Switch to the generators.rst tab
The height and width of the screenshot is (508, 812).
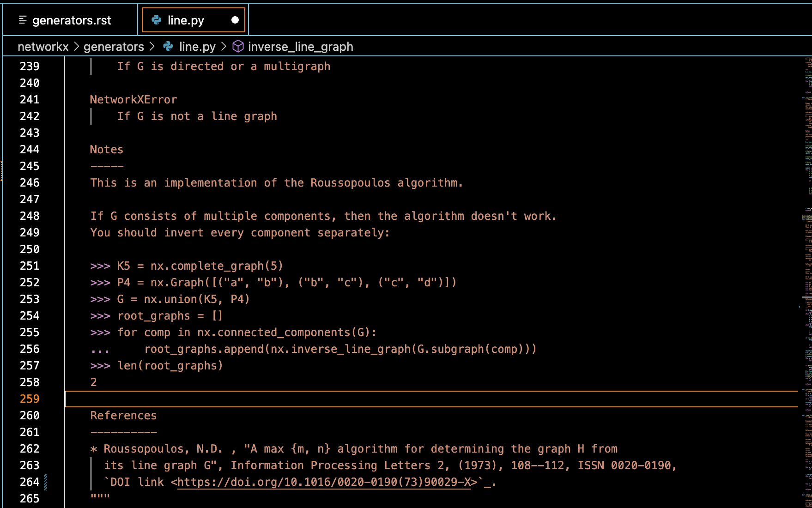point(71,20)
